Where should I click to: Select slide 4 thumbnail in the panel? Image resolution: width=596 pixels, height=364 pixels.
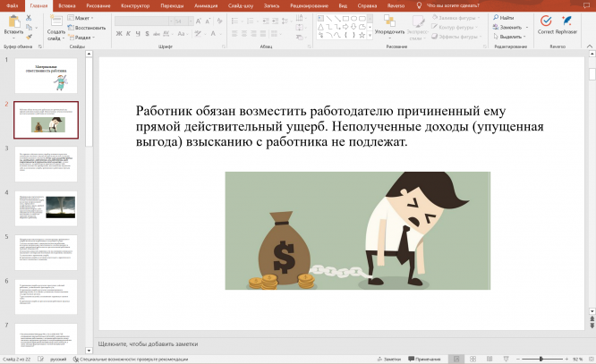(x=47, y=207)
